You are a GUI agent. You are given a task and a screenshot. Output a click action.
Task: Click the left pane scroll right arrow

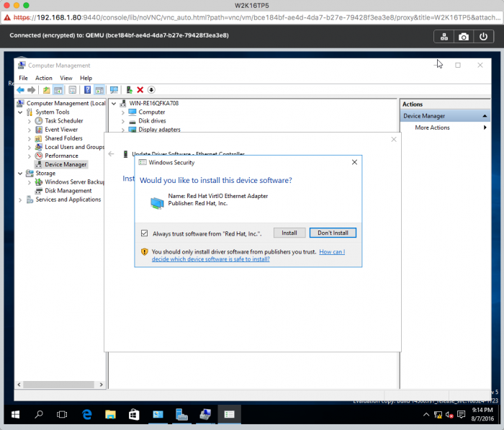(102, 385)
